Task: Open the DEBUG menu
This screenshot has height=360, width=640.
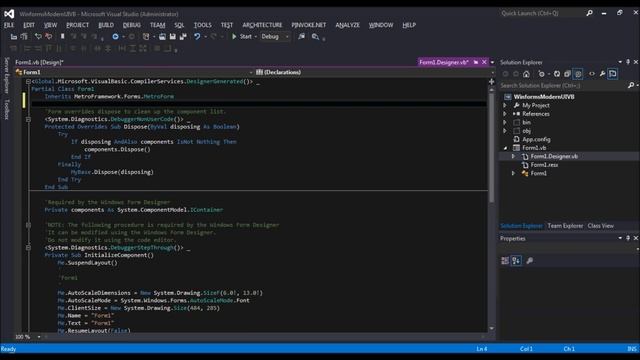Action: [132, 25]
